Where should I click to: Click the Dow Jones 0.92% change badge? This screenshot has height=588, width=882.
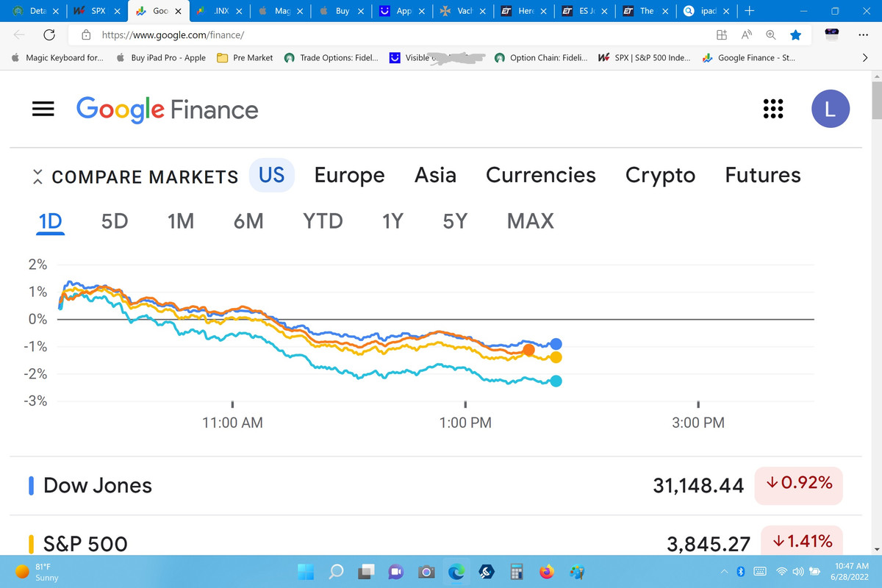(x=798, y=484)
